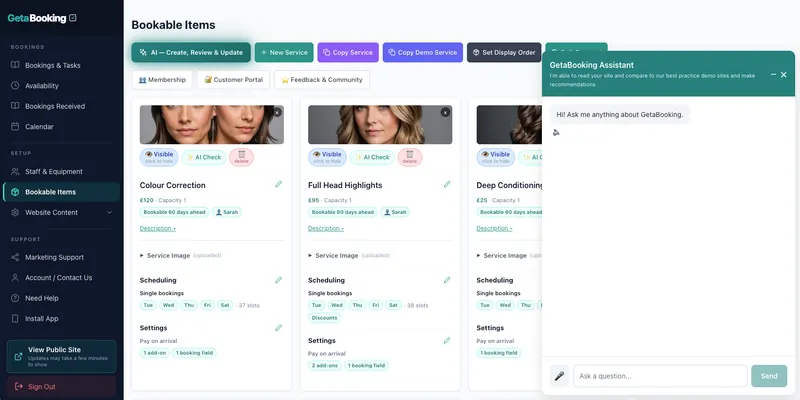Remove the Colour Correction image
This screenshot has height=400, width=800.
[277, 112]
